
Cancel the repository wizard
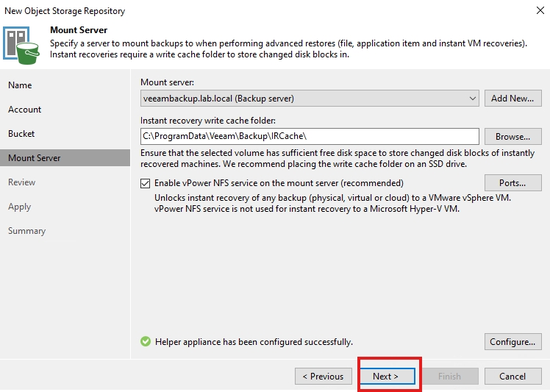(512, 377)
